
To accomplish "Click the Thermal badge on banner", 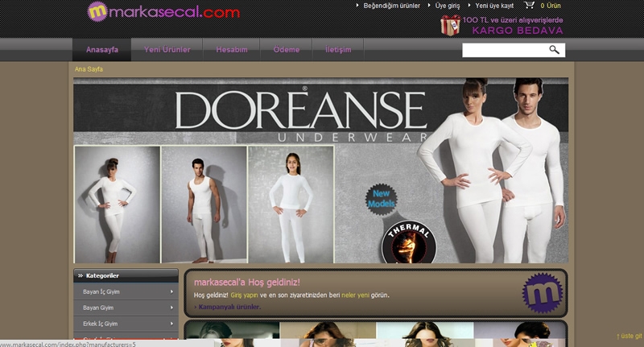I will click(x=409, y=242).
